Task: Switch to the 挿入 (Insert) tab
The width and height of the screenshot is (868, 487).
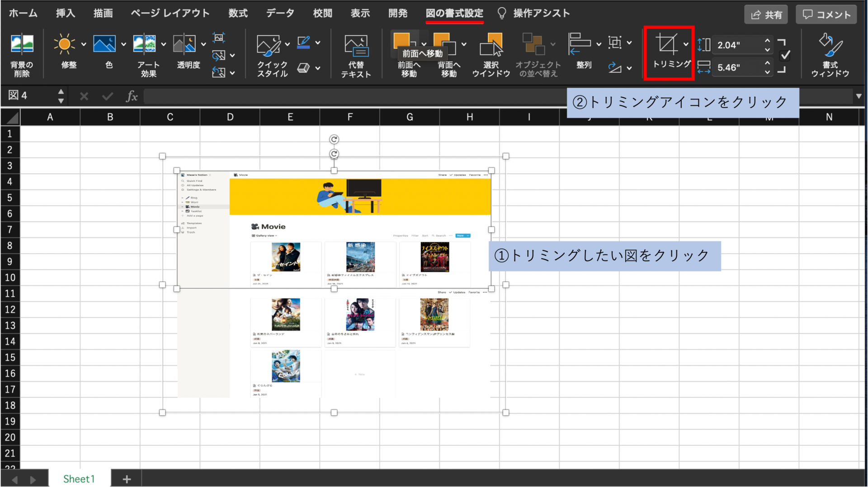Action: 66,13
